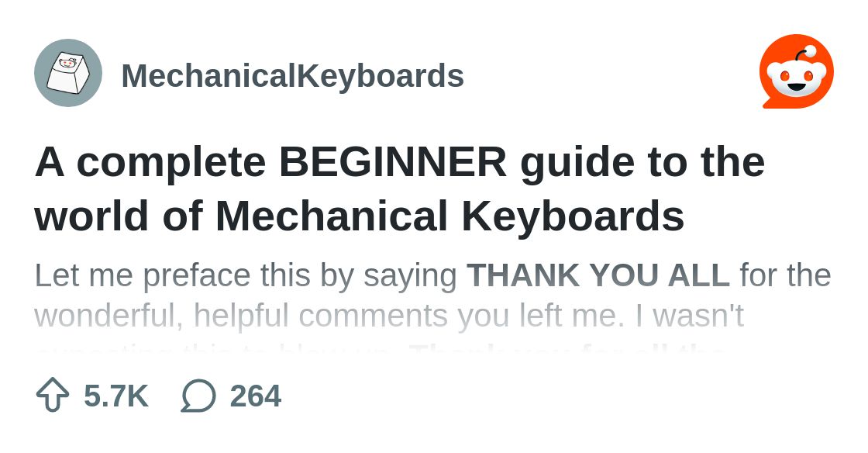
Task: Visit the MechanicalKeyboards subreddit name
Action: click(x=292, y=75)
